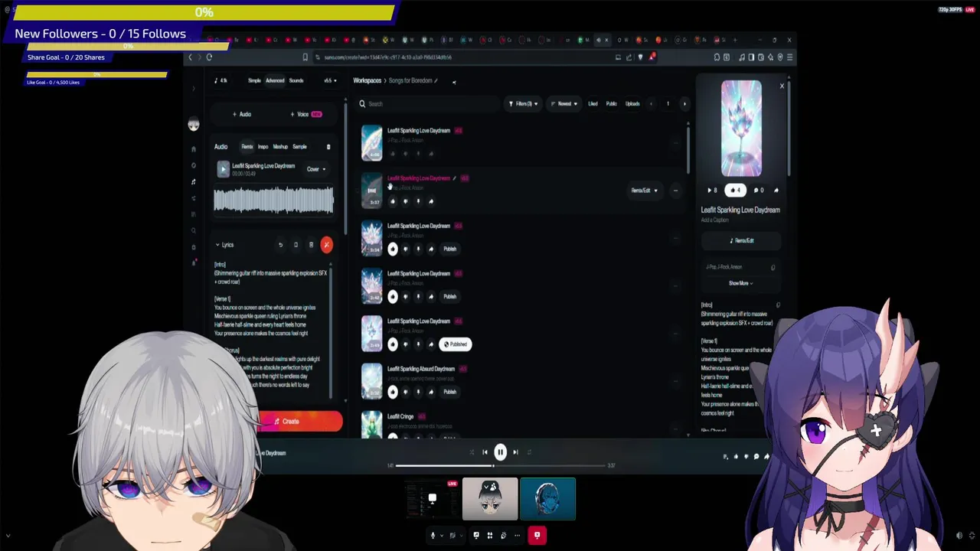
Task: Click the red magic lyrics button
Action: 327,245
